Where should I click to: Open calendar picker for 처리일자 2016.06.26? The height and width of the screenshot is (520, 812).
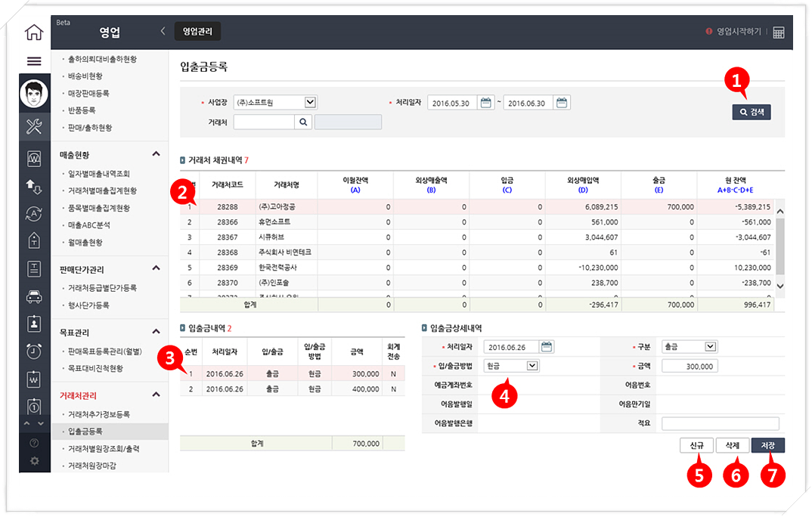point(547,346)
